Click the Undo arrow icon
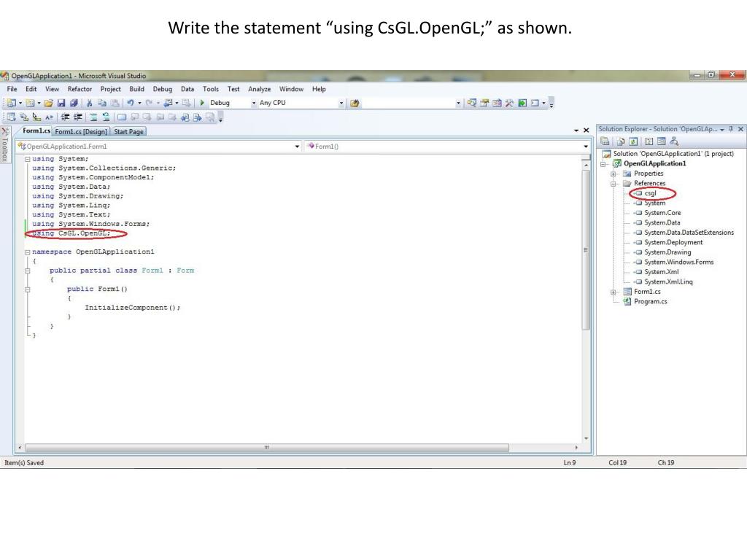The height and width of the screenshot is (560, 747). pyautogui.click(x=131, y=103)
